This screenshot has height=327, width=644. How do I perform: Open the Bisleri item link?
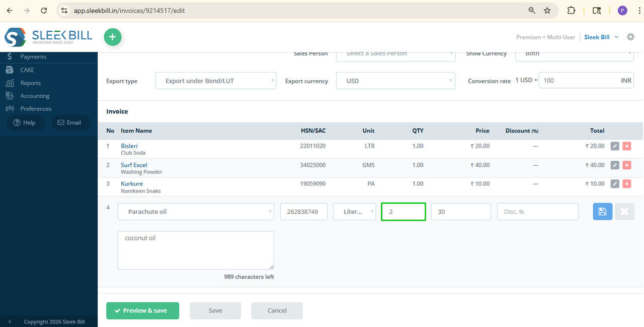coord(129,146)
